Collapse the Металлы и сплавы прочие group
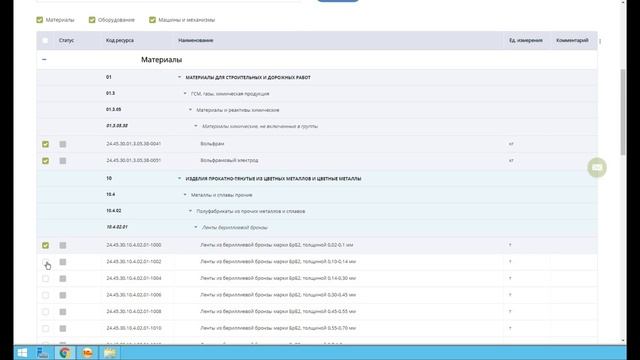The image size is (640, 360). 185,195
